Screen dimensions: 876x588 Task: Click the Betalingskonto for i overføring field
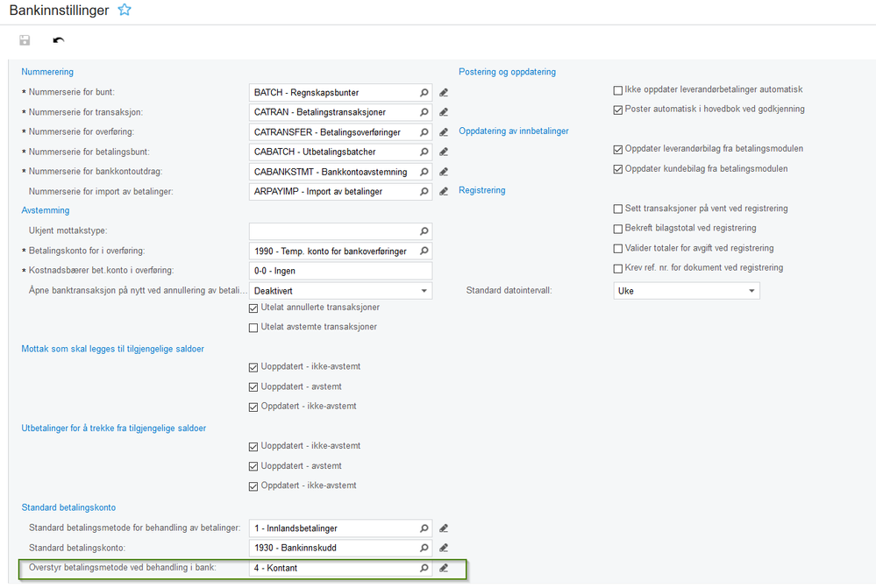[x=331, y=251]
